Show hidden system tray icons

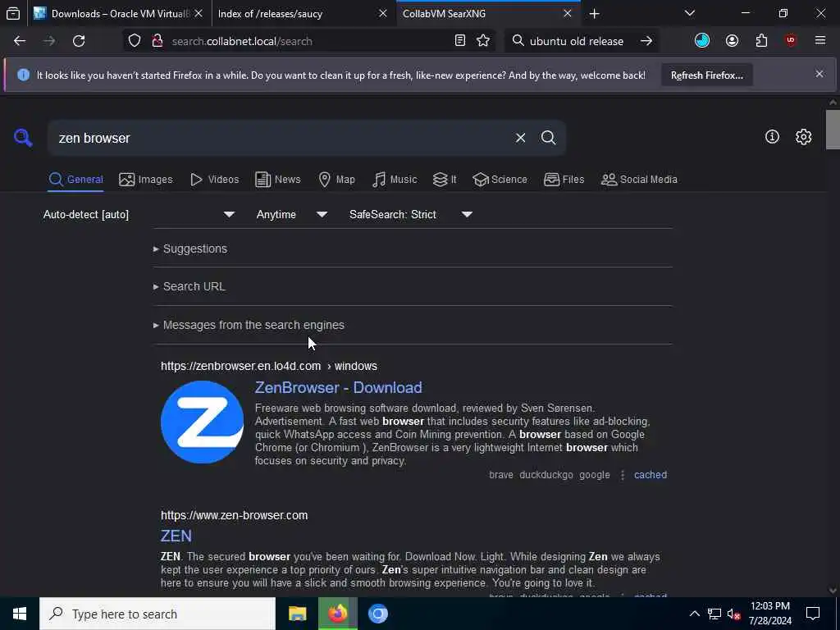694,614
